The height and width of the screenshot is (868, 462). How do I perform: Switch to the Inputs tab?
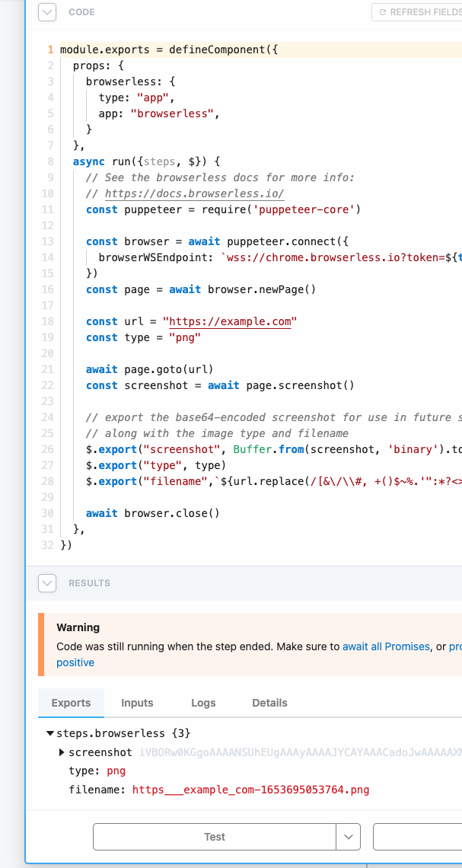(137, 703)
